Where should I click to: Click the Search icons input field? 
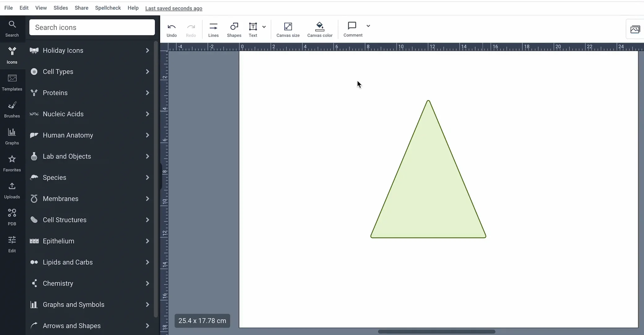pos(92,27)
